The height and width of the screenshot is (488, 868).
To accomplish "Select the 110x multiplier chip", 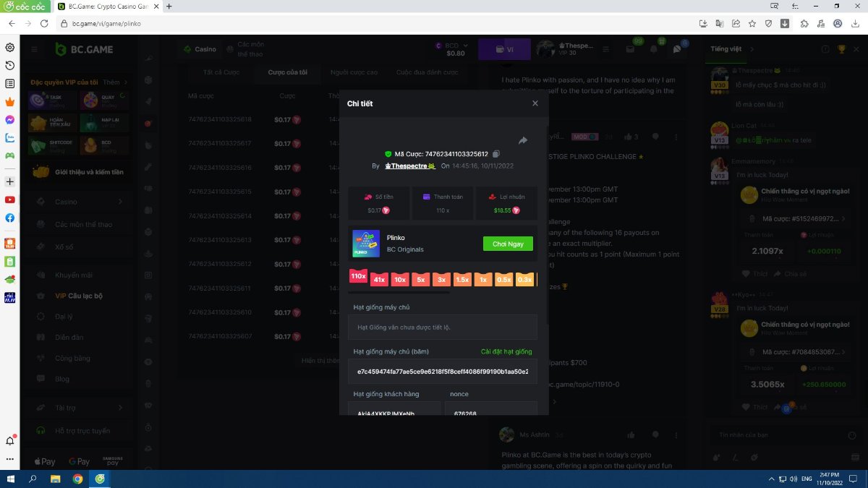I will [358, 276].
